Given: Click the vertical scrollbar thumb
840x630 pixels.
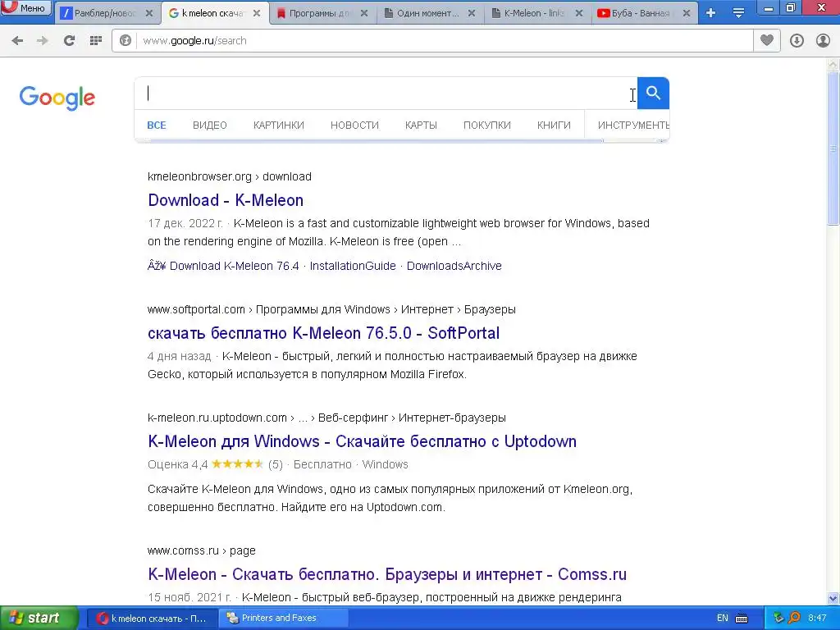Looking at the screenshot, I should (833, 148).
